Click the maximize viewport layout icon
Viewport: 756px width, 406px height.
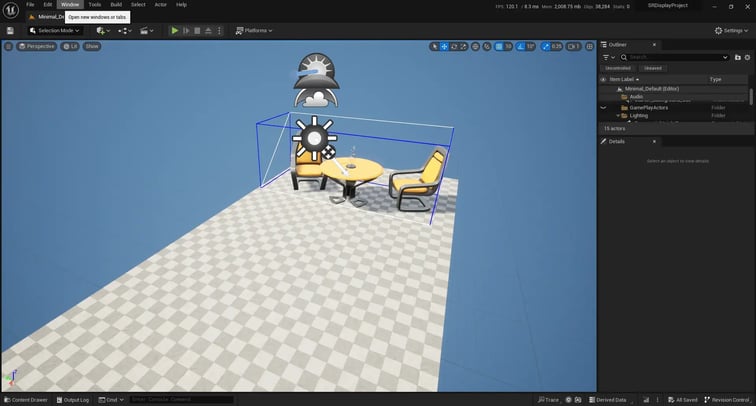pyautogui.click(x=590, y=46)
